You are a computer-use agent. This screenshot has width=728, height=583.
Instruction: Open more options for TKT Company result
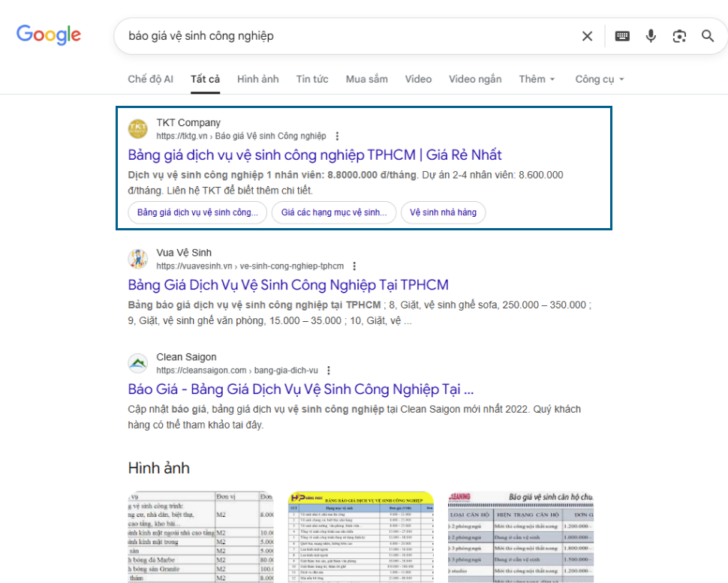click(x=337, y=137)
